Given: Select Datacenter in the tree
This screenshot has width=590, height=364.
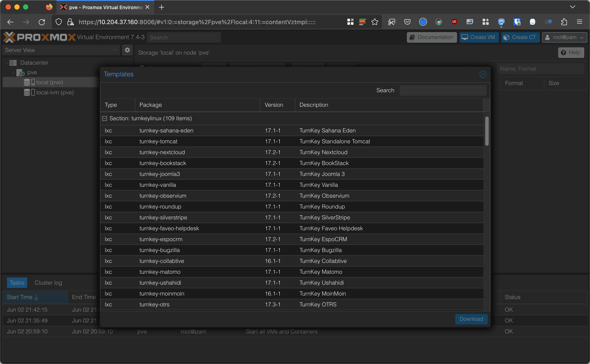Looking at the screenshot, I should click(x=34, y=63).
